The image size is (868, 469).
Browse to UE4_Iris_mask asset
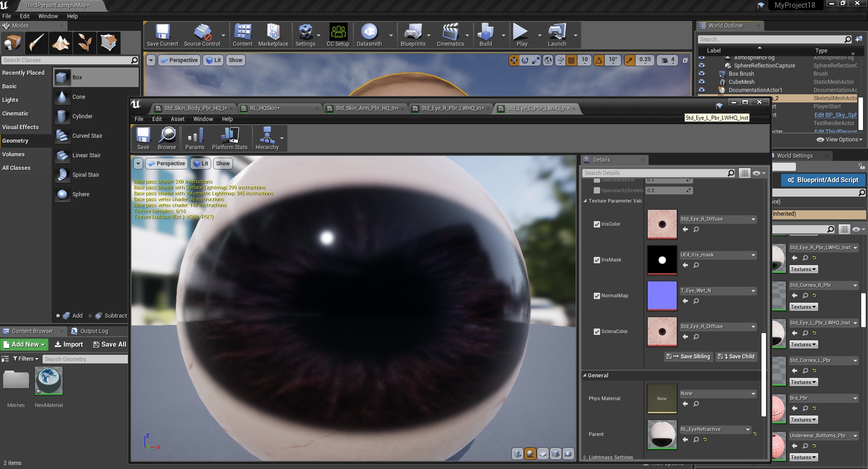[x=696, y=265]
